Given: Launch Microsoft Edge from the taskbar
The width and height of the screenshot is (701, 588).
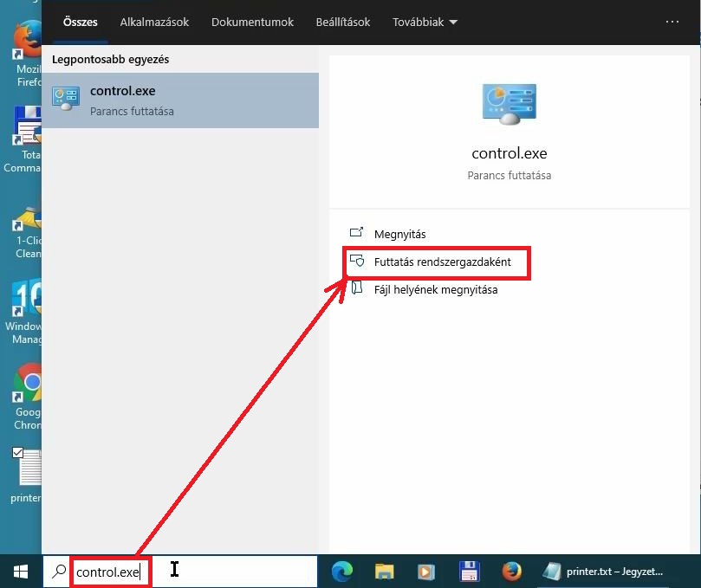Looking at the screenshot, I should coord(342,572).
